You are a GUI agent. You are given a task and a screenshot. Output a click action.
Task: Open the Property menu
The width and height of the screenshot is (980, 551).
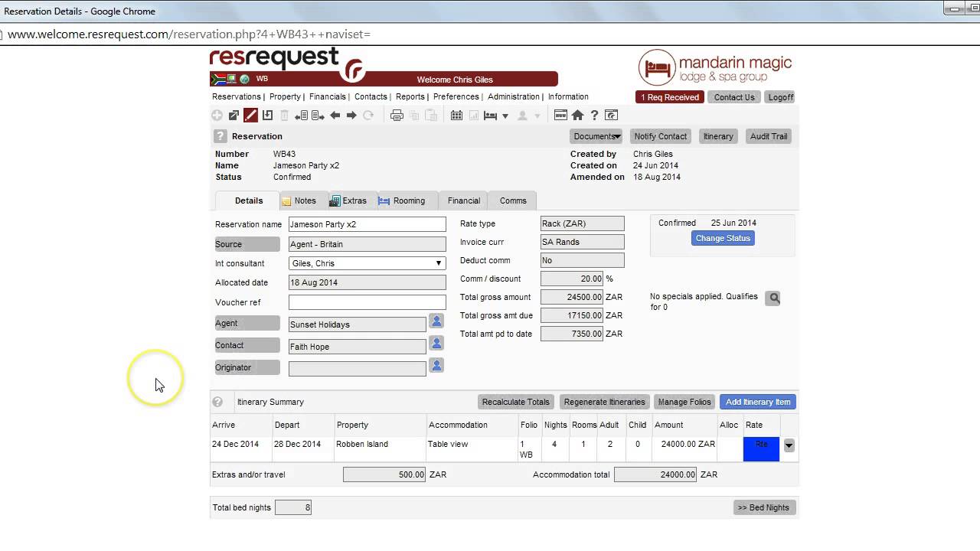pos(285,97)
